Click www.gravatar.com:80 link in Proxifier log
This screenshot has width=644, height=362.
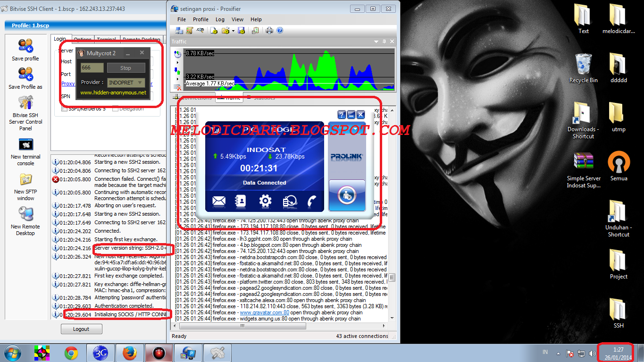pos(265,312)
